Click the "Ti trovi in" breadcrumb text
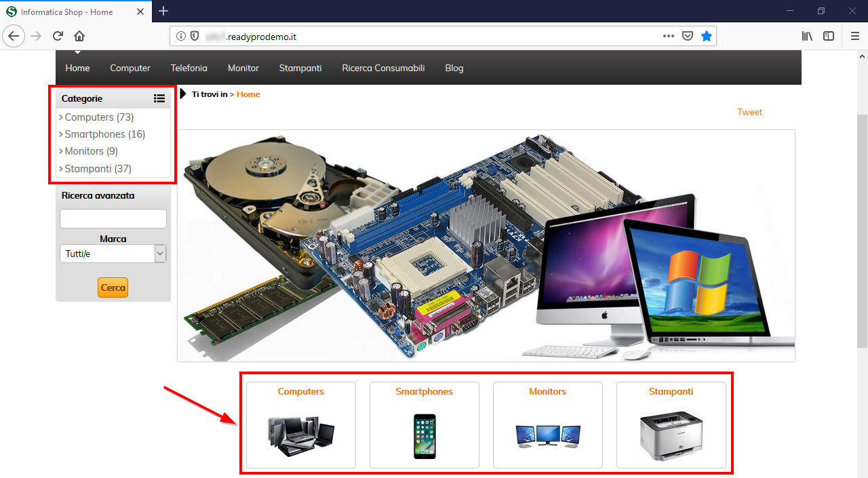This screenshot has height=478, width=868. pyautogui.click(x=210, y=94)
